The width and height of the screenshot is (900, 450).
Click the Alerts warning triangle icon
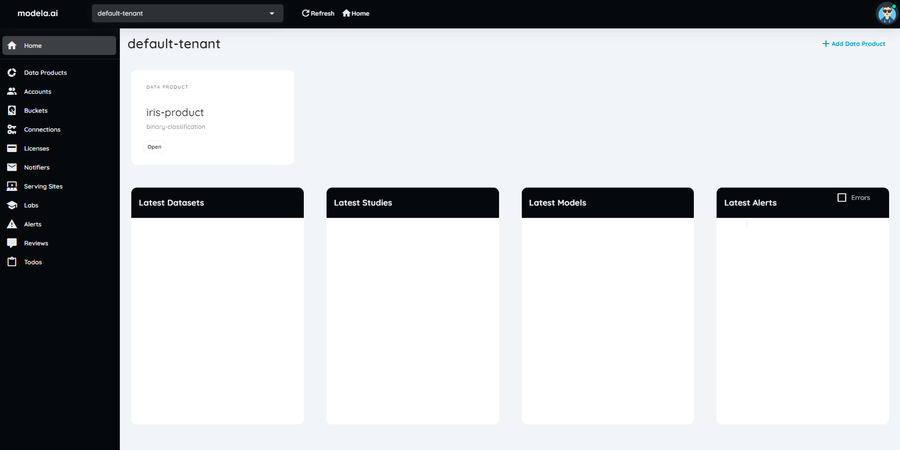pyautogui.click(x=11, y=224)
